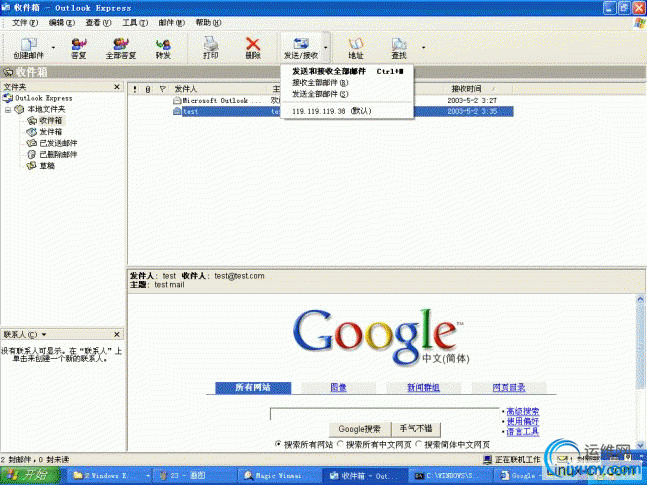Click the working online status bar icon

[x=487, y=459]
